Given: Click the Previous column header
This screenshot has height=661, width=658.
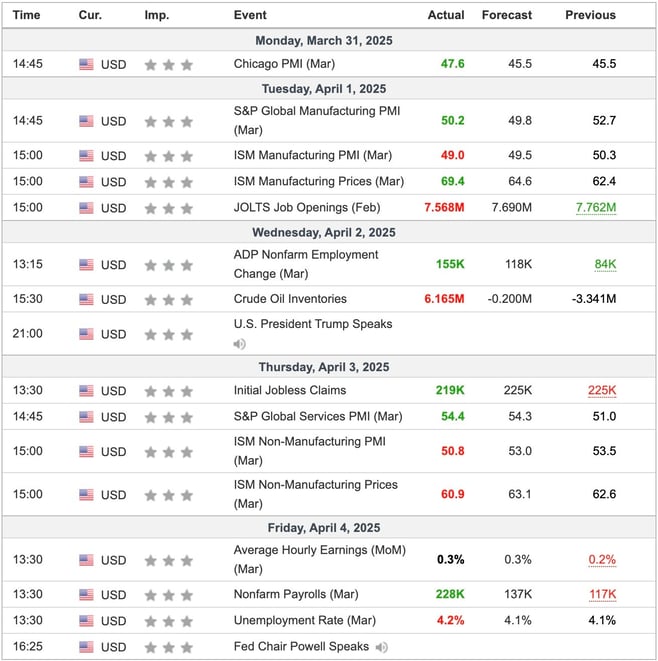Looking at the screenshot, I should (591, 15).
